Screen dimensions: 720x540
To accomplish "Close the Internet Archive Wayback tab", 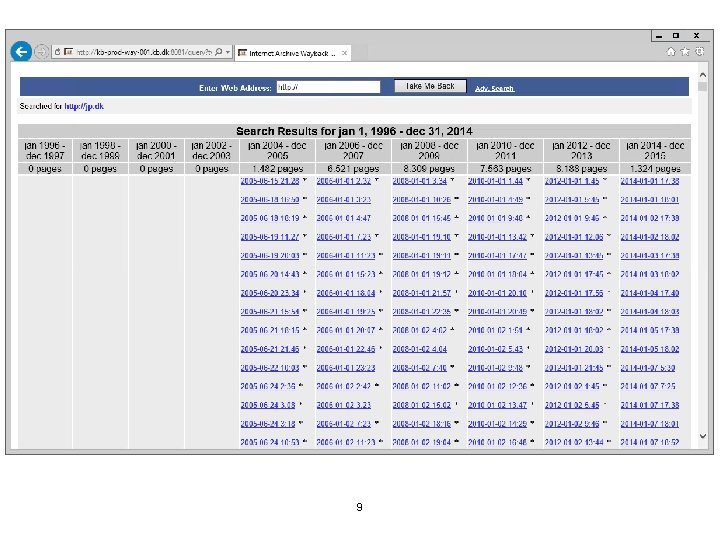I will [344, 53].
